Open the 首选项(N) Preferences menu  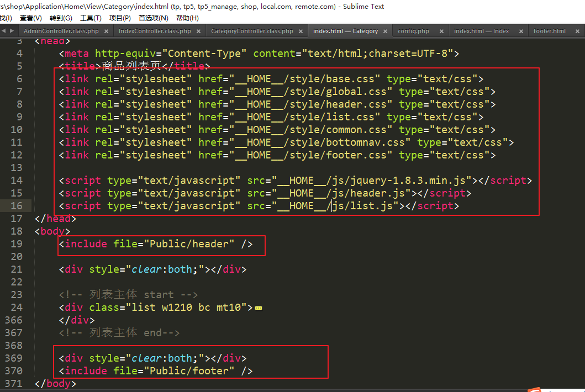tap(153, 18)
